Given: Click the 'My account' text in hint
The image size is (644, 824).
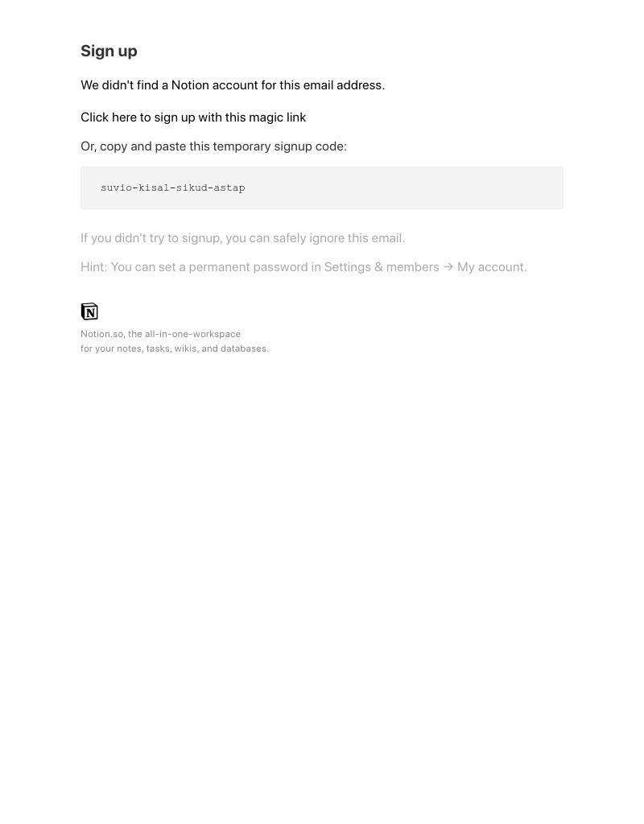Looking at the screenshot, I should click(492, 267).
